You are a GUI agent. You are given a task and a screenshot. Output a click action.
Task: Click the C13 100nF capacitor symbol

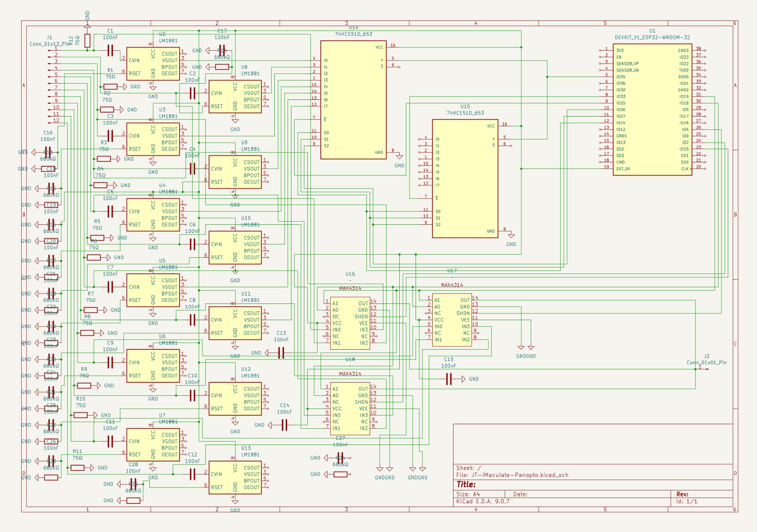tap(281, 353)
